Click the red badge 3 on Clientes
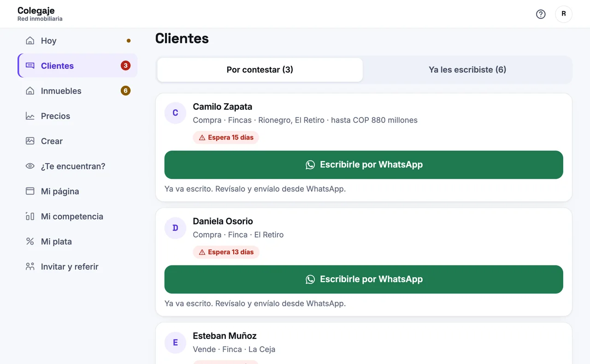 tap(125, 65)
